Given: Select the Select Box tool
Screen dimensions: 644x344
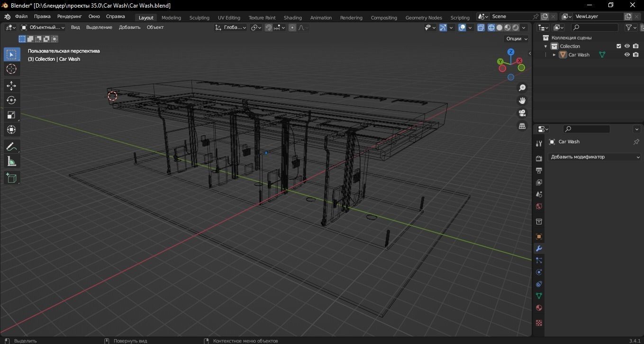Looking at the screenshot, I should pos(11,55).
